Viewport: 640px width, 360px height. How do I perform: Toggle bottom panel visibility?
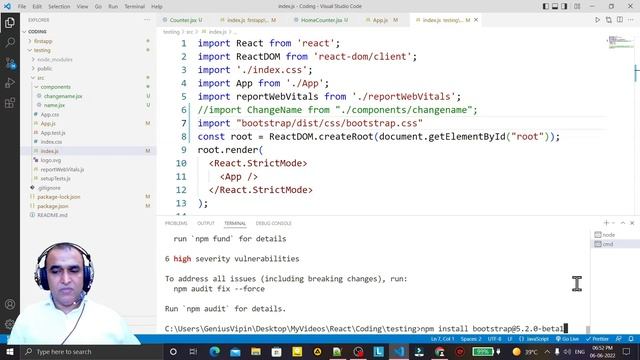[x=555, y=6]
